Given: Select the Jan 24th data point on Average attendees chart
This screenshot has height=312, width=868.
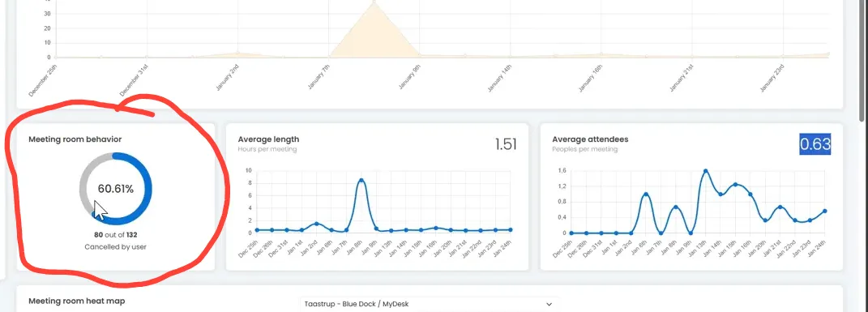Looking at the screenshot, I should click(825, 211).
